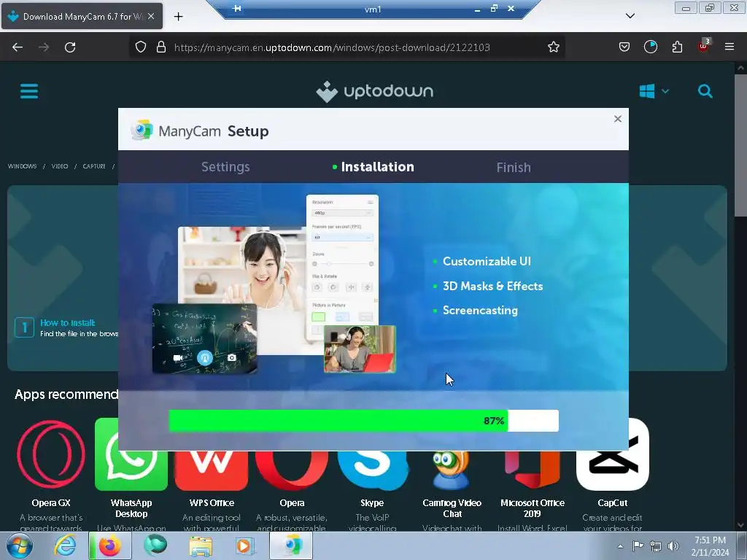Click the Customizable UI feature text

pyautogui.click(x=487, y=262)
